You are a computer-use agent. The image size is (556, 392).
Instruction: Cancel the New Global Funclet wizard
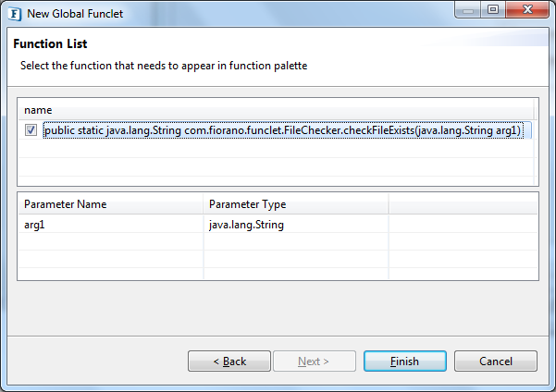pyautogui.click(x=495, y=361)
